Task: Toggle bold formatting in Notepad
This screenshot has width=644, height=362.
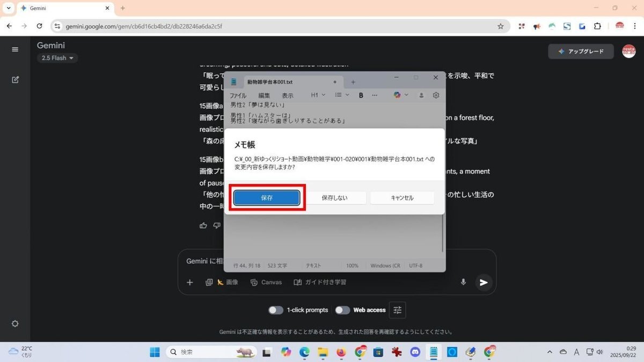Action: click(361, 95)
